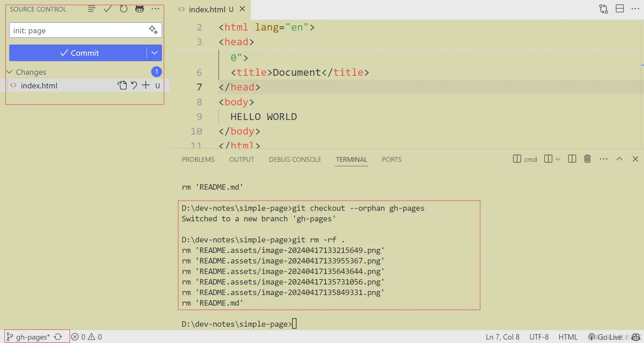The width and height of the screenshot is (644, 343).
Task: Synchronize changes via status bar sync icon
Action: coord(58,337)
